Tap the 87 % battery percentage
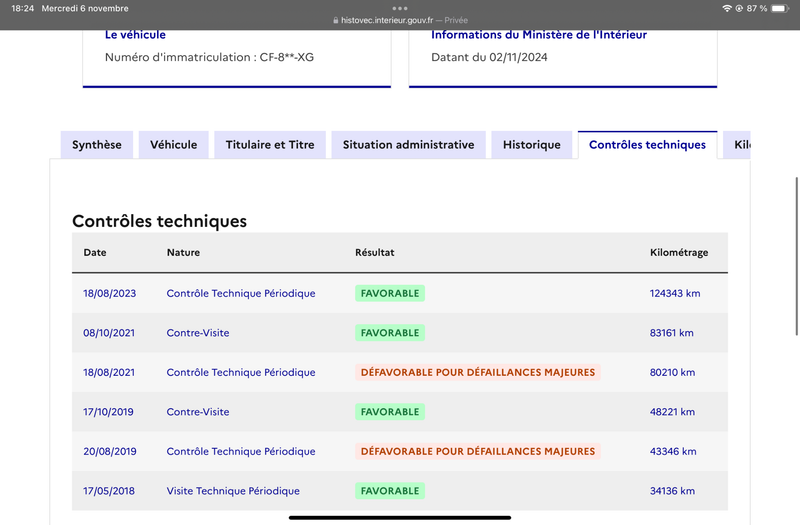This screenshot has width=800, height=525. click(x=757, y=8)
